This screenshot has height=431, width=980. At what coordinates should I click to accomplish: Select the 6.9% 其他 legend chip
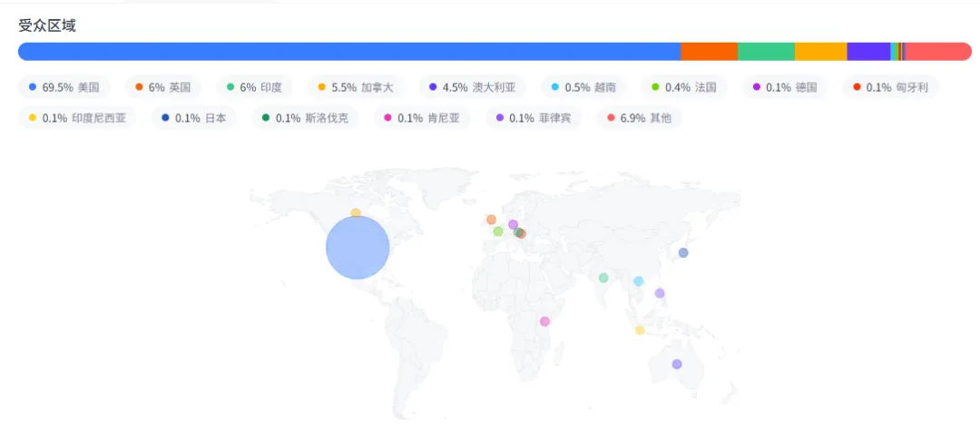[x=640, y=118]
